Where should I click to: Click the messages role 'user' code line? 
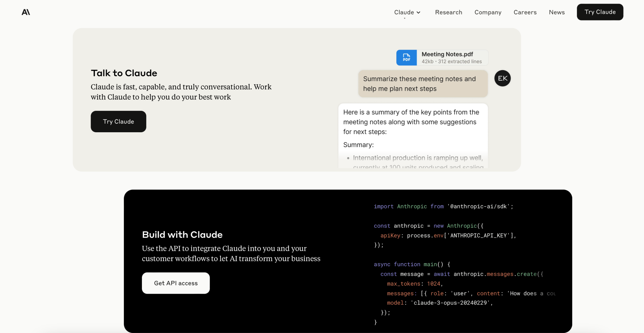471,293
